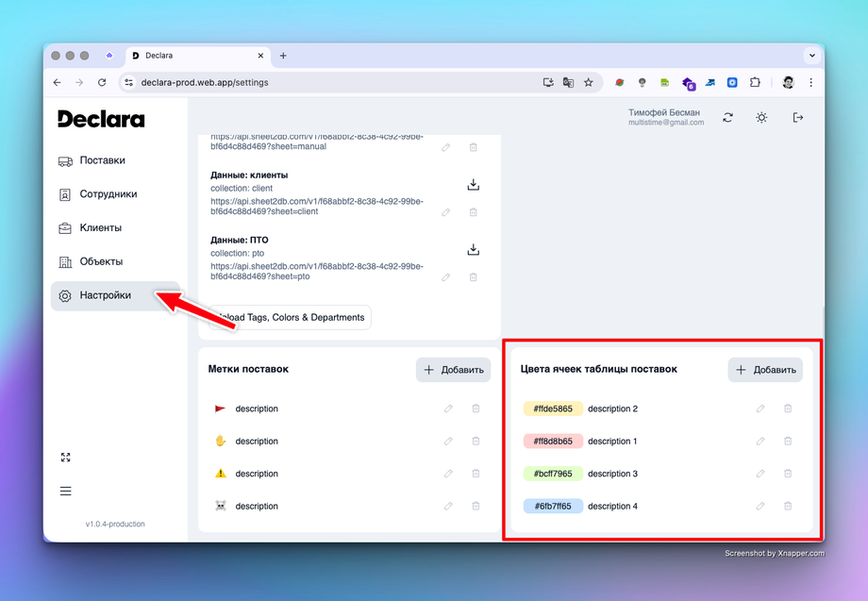The height and width of the screenshot is (601, 868).
Task: Go to Клиенты in sidebar
Action: click(x=115, y=228)
